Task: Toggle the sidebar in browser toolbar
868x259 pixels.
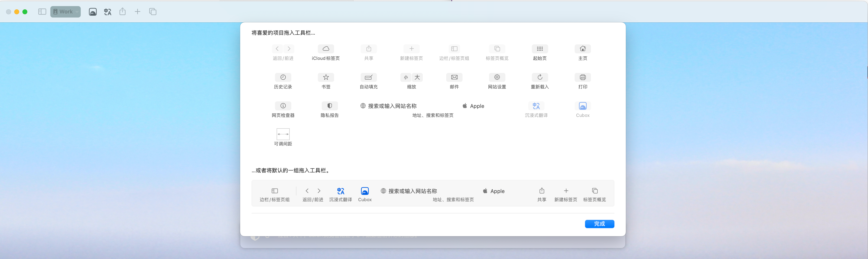Action: 42,12
